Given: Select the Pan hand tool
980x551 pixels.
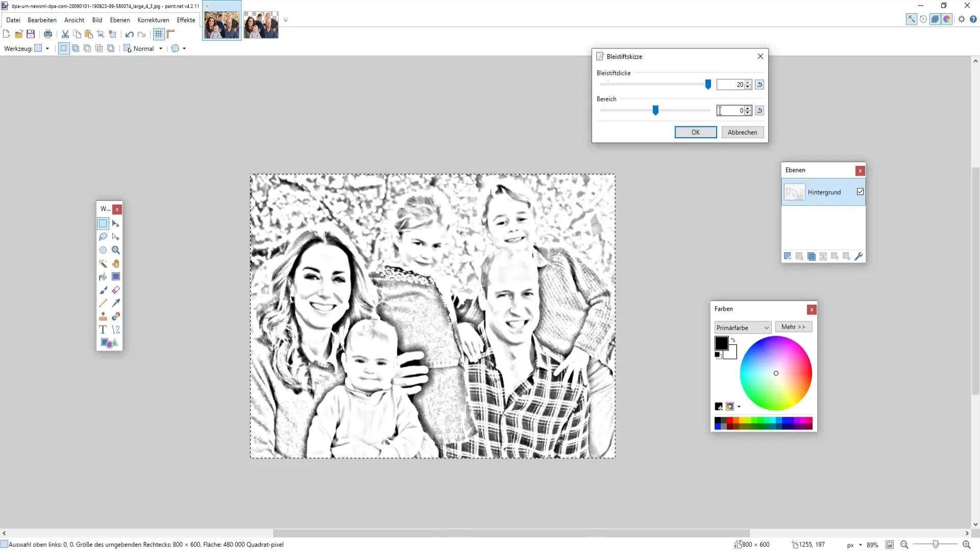Looking at the screenshot, I should pos(116,263).
